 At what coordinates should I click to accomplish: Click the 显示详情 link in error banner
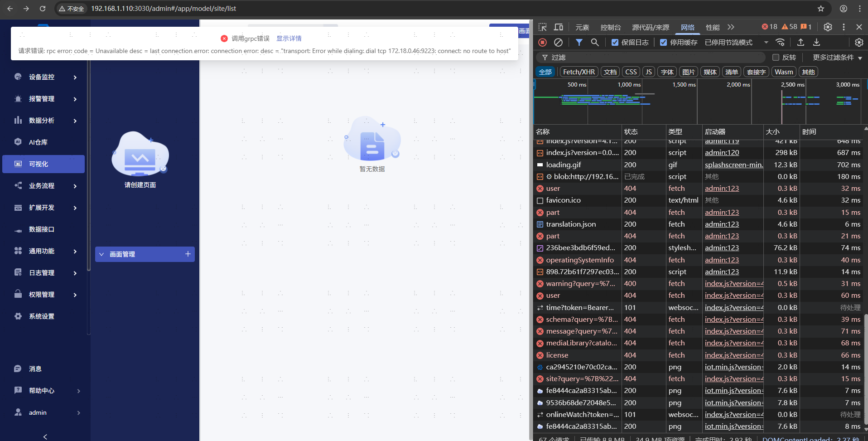click(x=289, y=39)
